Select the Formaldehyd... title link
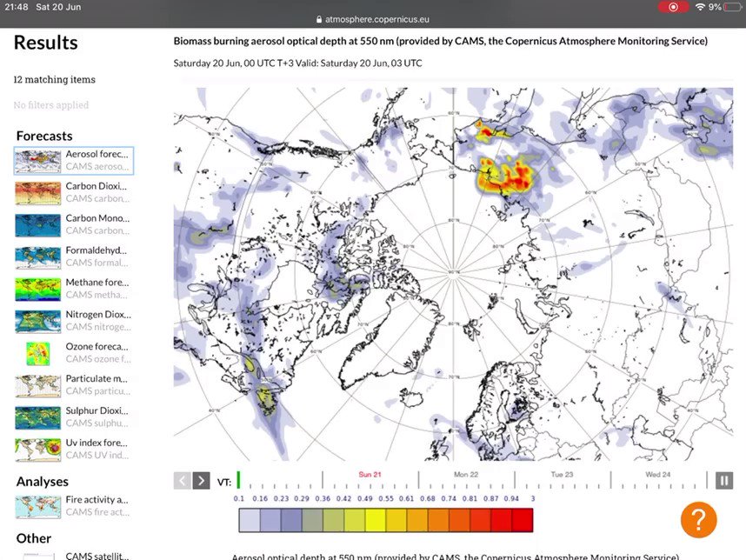 [x=97, y=250]
